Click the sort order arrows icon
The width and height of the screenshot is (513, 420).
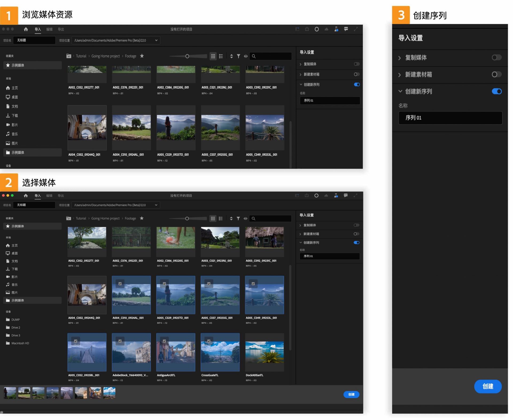tap(231, 56)
